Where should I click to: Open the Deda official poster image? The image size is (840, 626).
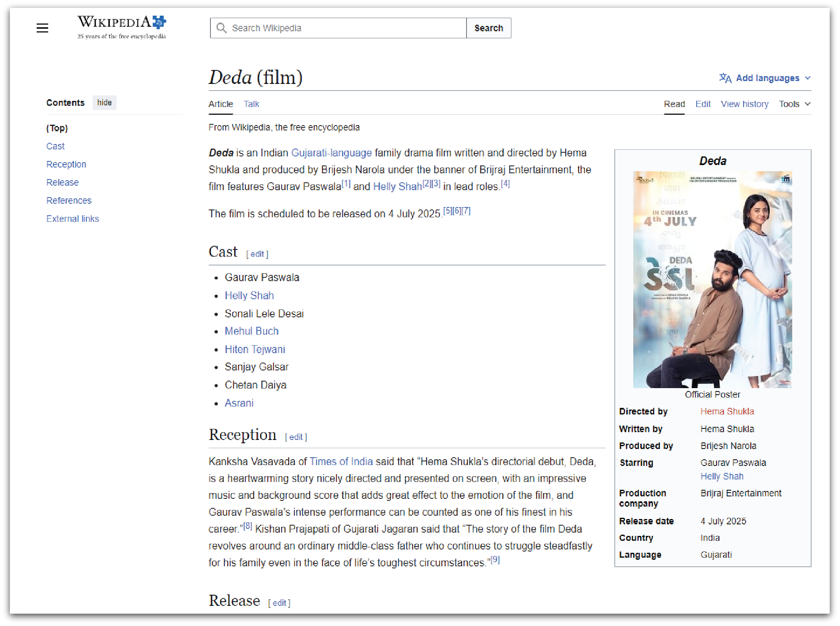tap(712, 279)
